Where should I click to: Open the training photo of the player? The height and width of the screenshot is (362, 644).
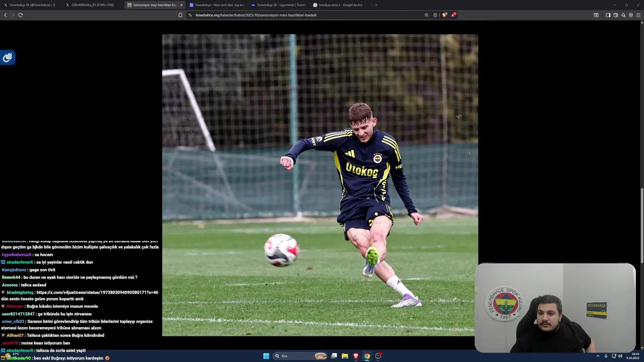pyautogui.click(x=320, y=185)
